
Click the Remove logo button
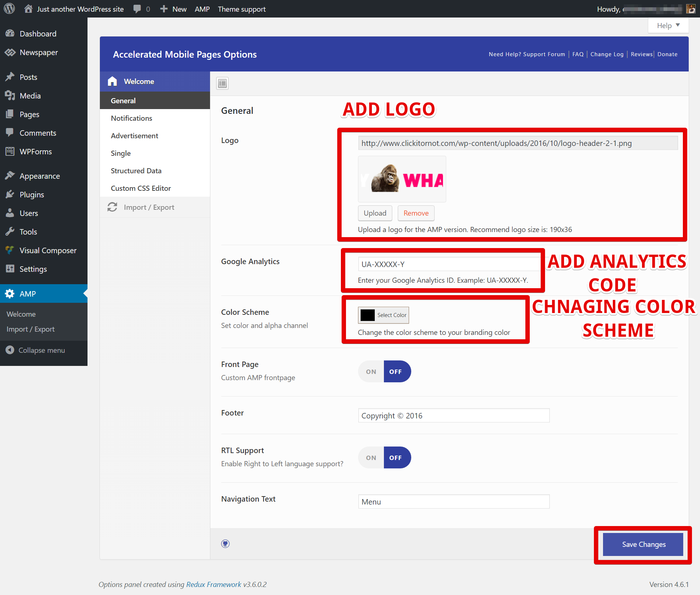[x=416, y=213]
